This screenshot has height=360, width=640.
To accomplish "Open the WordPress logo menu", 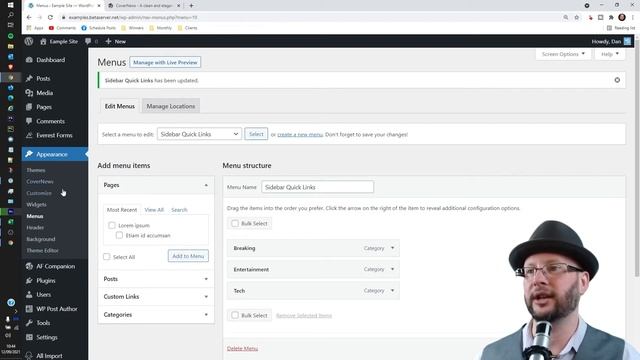I will [x=29, y=41].
